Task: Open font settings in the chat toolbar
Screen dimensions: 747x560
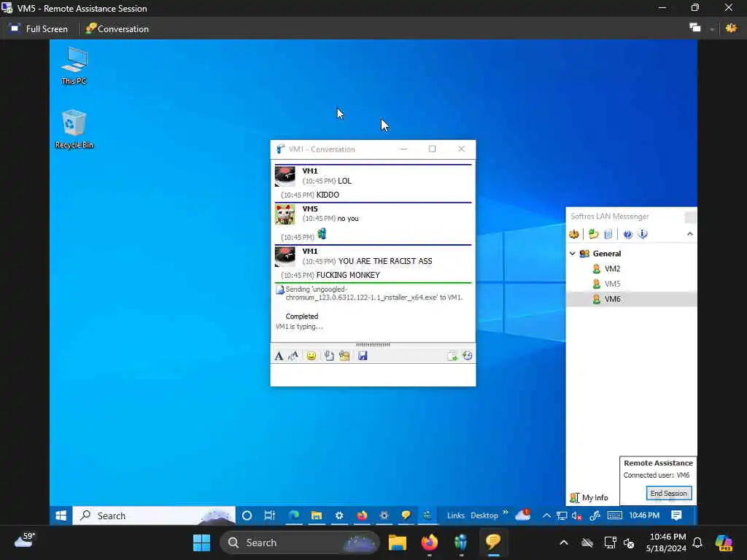Action: tap(279, 356)
